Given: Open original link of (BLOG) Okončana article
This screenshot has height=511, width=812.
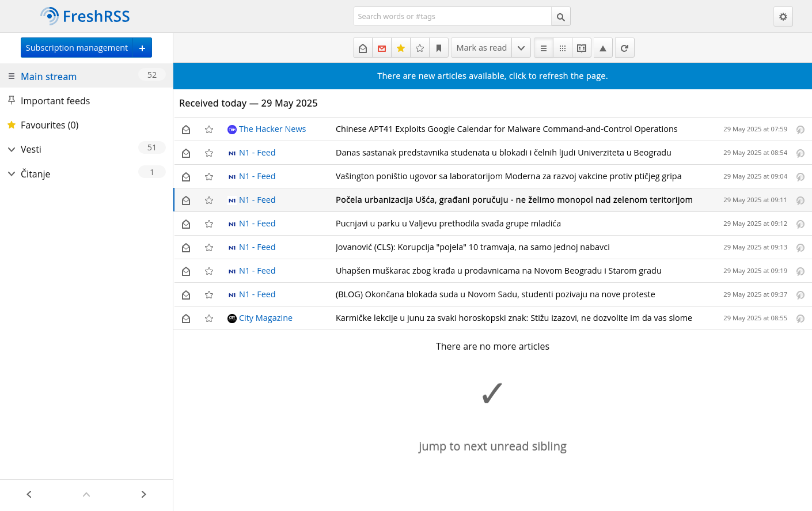Looking at the screenshot, I should click(800, 295).
